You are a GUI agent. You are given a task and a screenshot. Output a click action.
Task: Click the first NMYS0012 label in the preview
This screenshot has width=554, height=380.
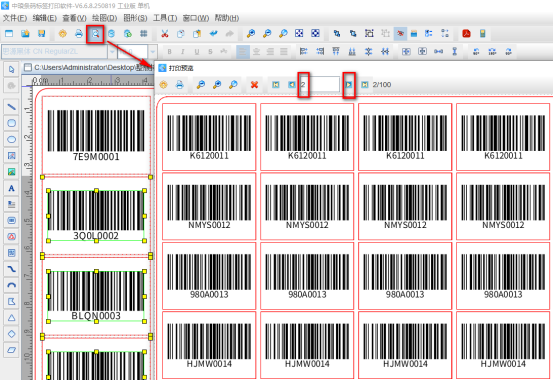[x=209, y=206]
